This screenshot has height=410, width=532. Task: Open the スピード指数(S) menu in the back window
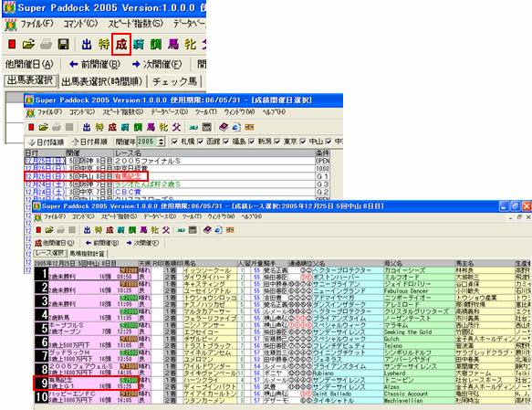(135, 24)
